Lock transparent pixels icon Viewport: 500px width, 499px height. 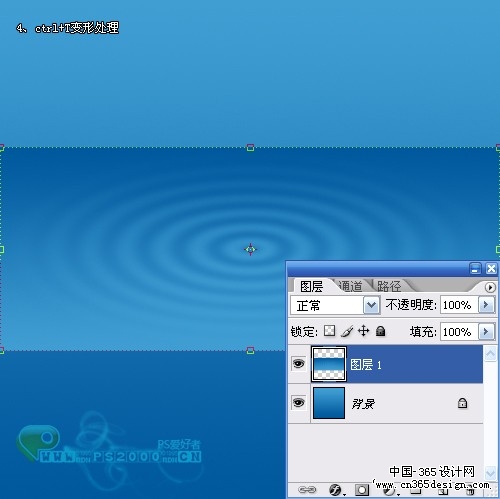(329, 331)
